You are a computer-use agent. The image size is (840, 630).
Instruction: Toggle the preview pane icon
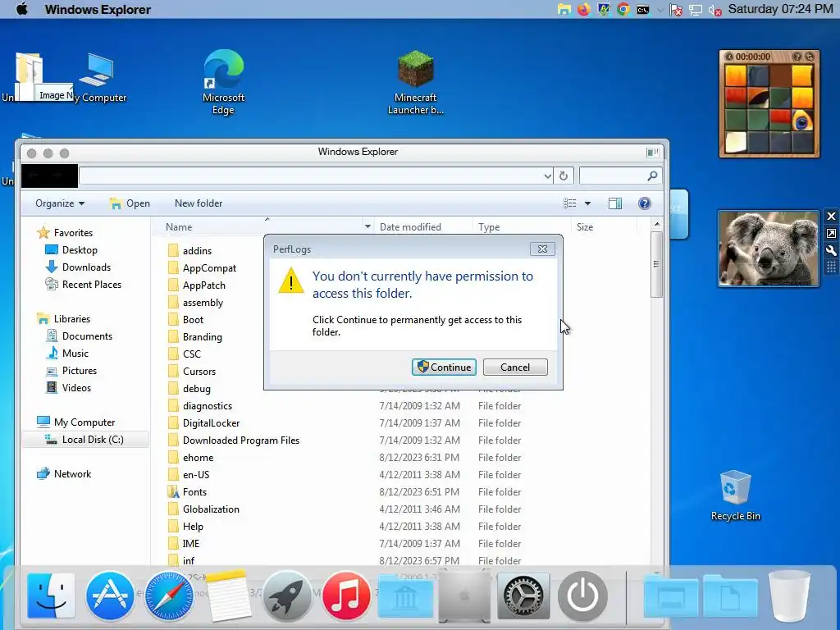pos(615,203)
